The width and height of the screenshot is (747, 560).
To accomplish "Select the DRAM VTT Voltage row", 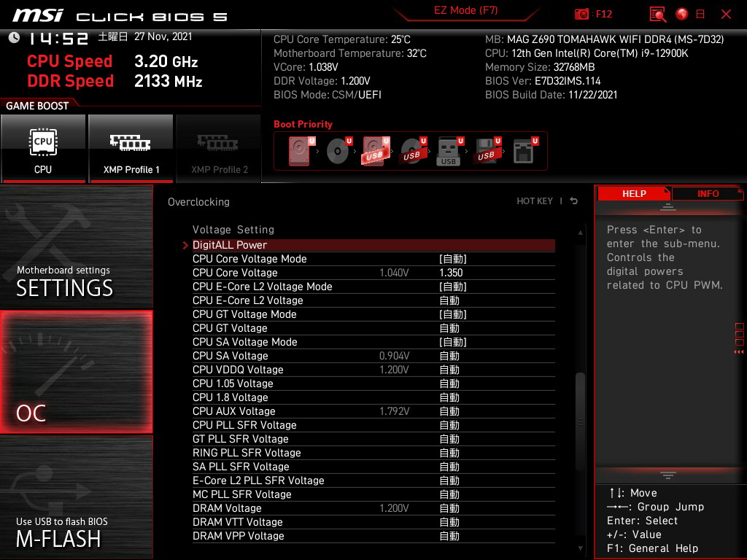I will pos(373,522).
